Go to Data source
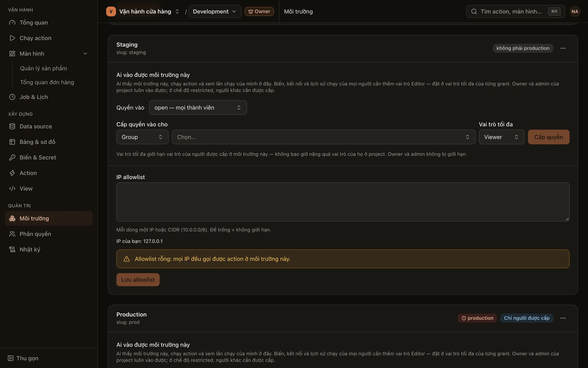Viewport: 588px width, 368px height. [49, 126]
